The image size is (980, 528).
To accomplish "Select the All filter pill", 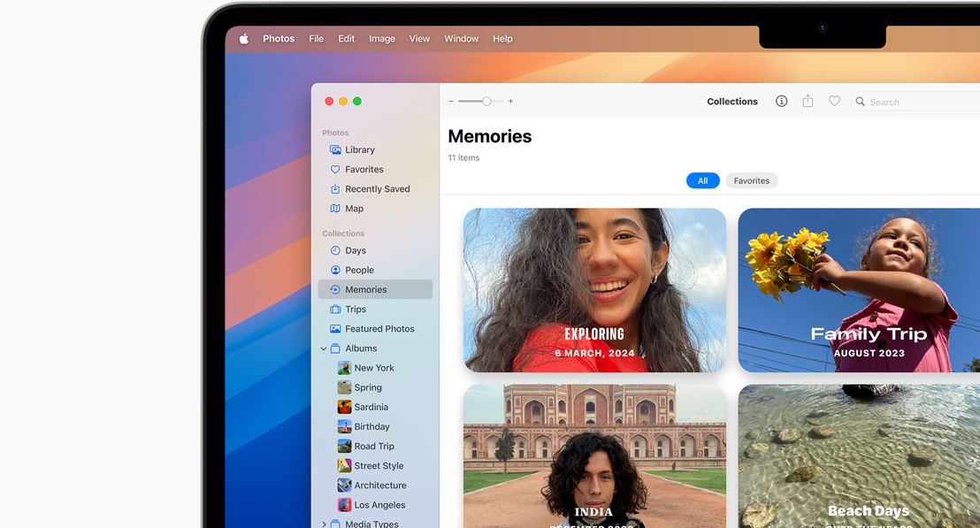I will 702,180.
